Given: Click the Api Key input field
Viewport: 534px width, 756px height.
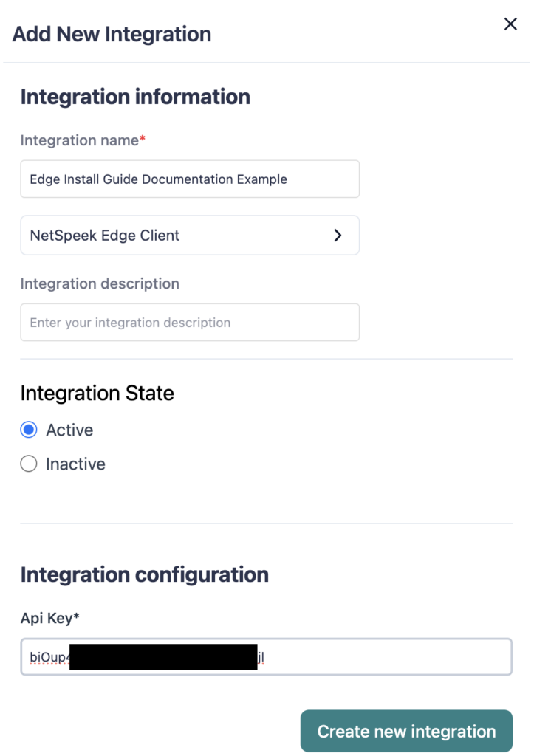Looking at the screenshot, I should [384, 656].
